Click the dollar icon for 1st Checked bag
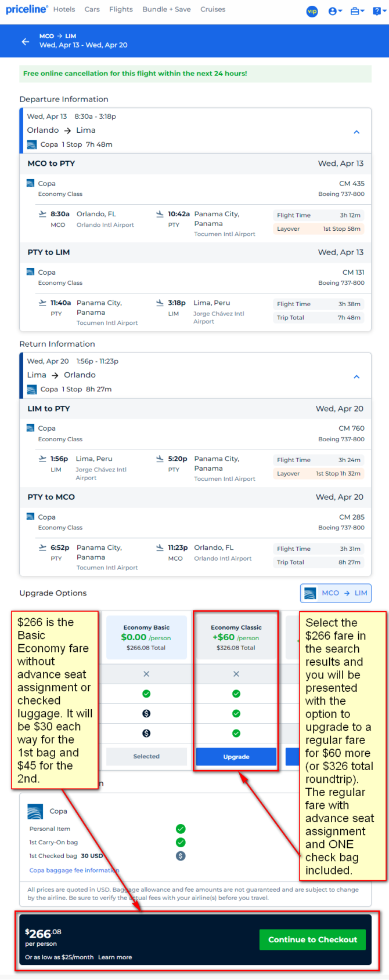 pos(181,856)
